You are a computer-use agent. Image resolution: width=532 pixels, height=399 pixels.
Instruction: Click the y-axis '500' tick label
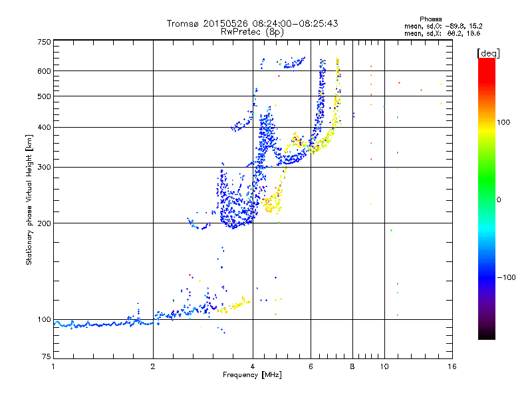45,96
